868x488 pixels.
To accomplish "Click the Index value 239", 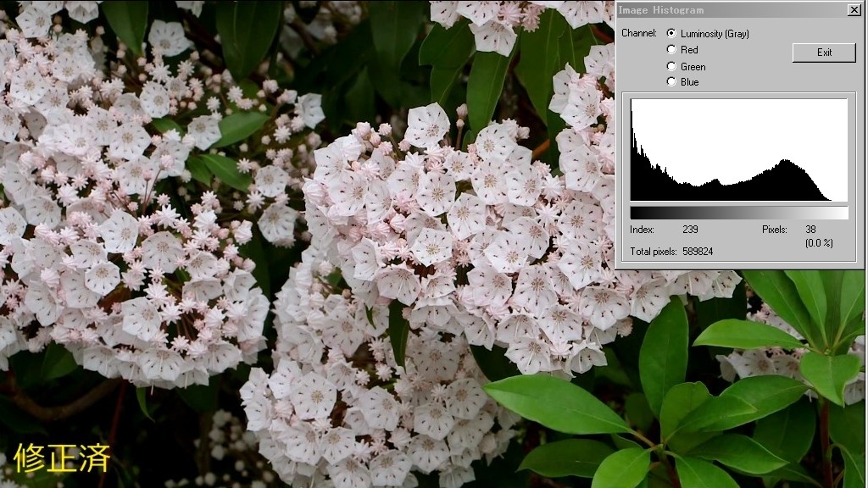I will pyautogui.click(x=690, y=229).
